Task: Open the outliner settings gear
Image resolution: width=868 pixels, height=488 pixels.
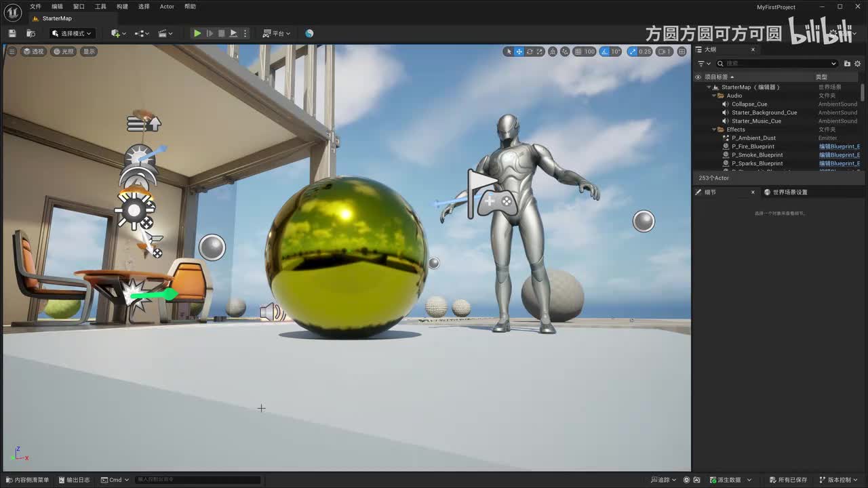Action: (859, 64)
